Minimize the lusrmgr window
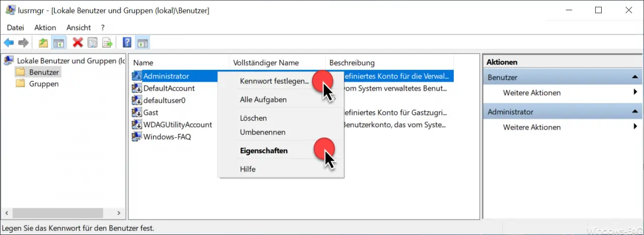Image resolution: width=644 pixels, height=235 pixels. click(x=570, y=10)
